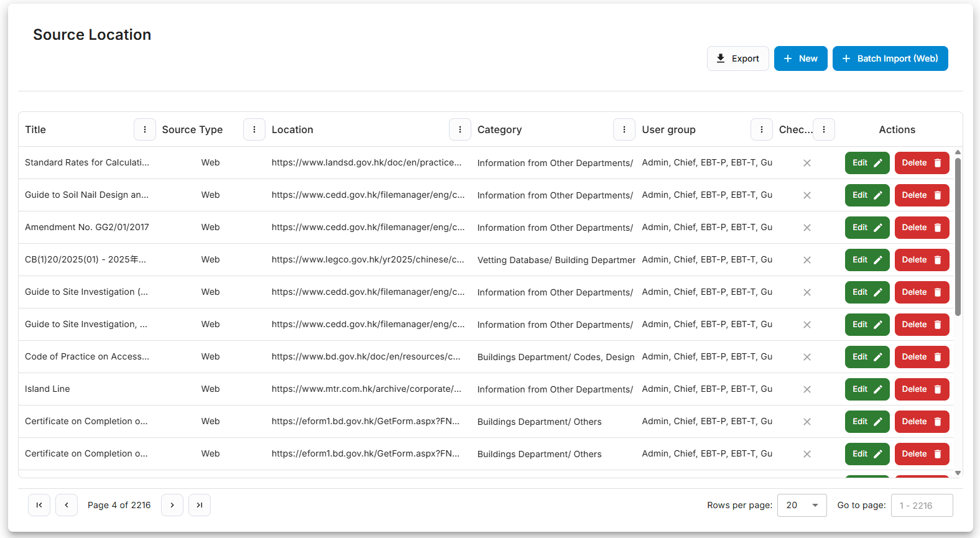This screenshot has width=980, height=538.
Task: Go to previous page
Action: pos(67,505)
